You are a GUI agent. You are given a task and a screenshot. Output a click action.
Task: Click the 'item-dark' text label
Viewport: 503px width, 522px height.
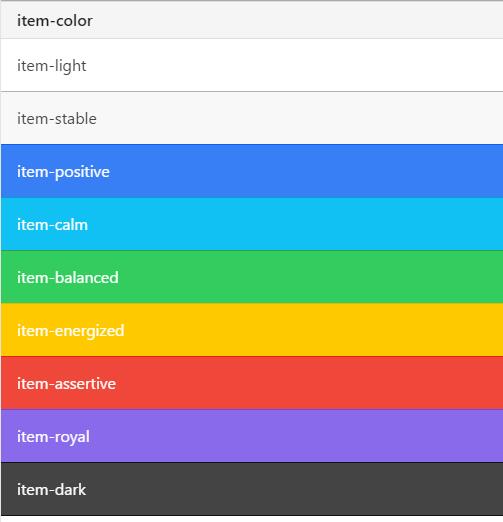pyautogui.click(x=52, y=490)
